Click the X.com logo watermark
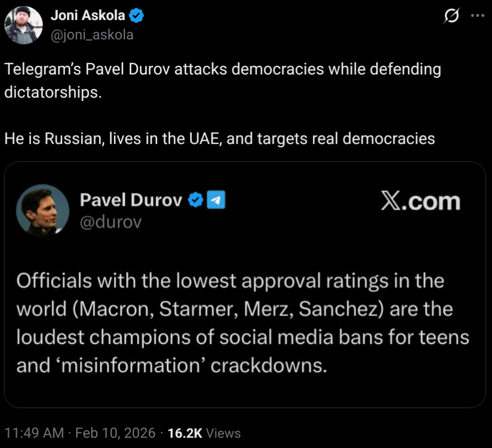Image resolution: width=492 pixels, height=448 pixels. tap(420, 202)
